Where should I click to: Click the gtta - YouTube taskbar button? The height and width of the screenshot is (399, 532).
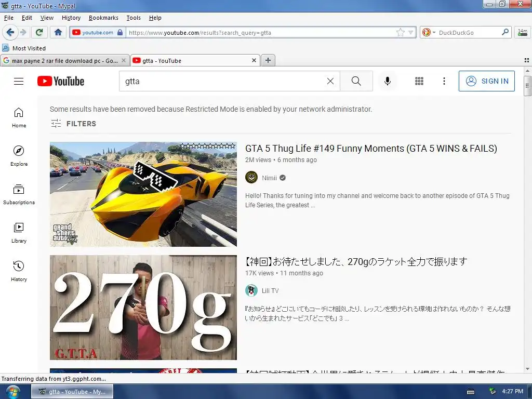tap(72, 392)
